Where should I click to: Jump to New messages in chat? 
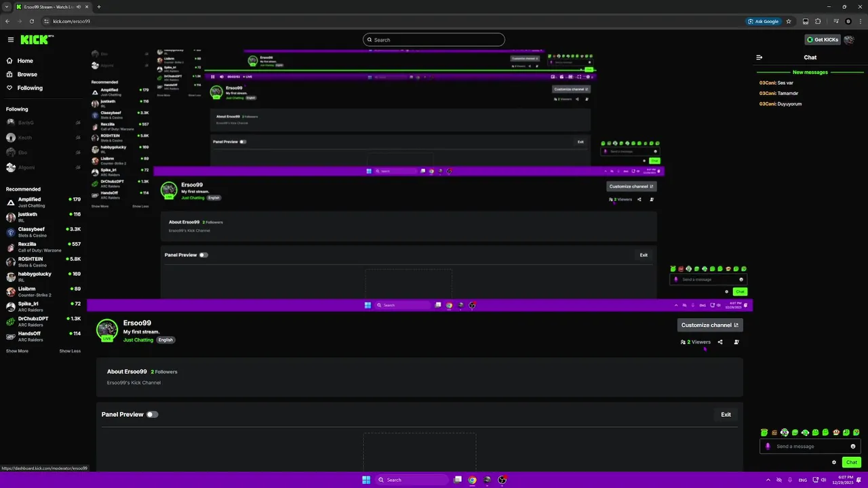click(x=810, y=72)
